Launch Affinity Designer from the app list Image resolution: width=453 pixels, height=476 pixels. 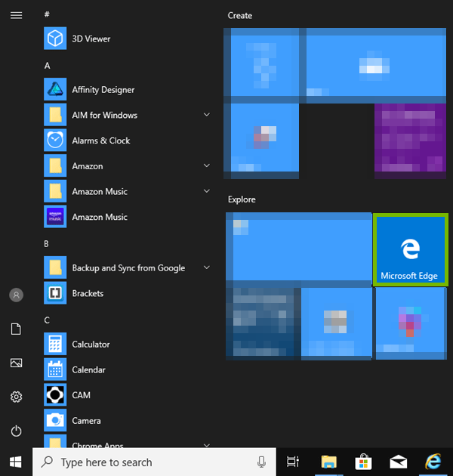click(55, 89)
